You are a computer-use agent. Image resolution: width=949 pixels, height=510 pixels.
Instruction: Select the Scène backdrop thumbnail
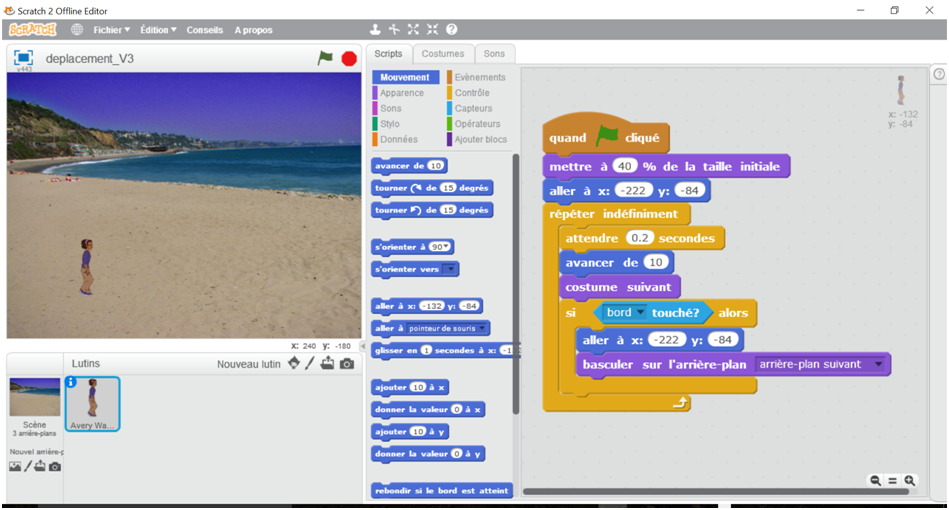point(34,399)
